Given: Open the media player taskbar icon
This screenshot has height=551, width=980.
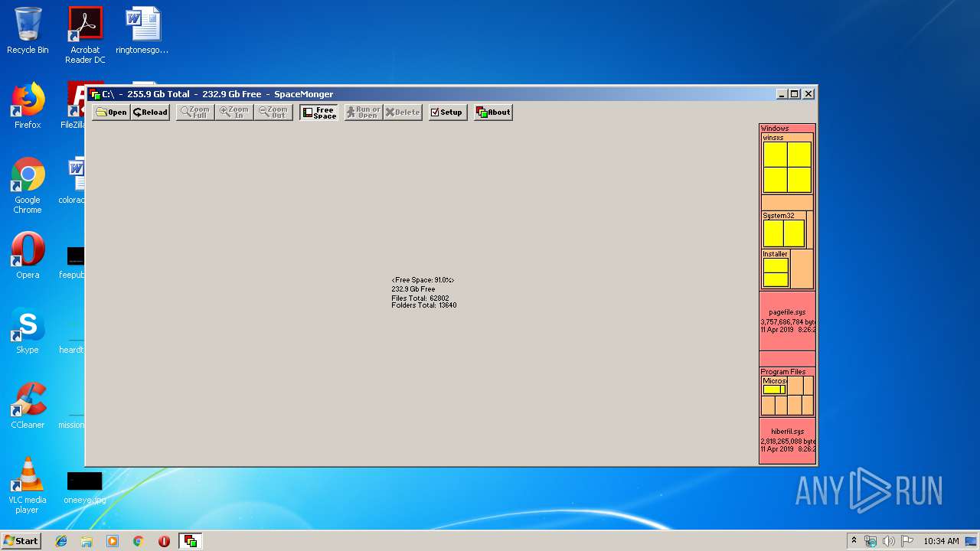Looking at the screenshot, I should coord(113,541).
